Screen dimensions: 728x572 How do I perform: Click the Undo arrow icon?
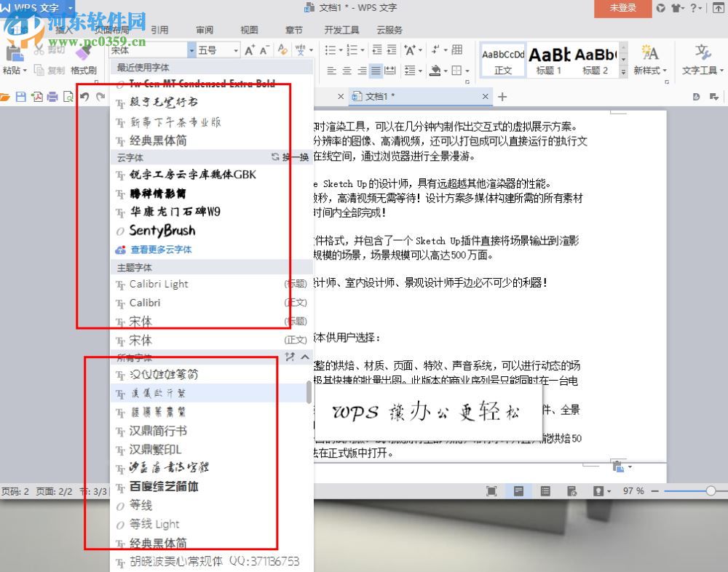coord(86,95)
